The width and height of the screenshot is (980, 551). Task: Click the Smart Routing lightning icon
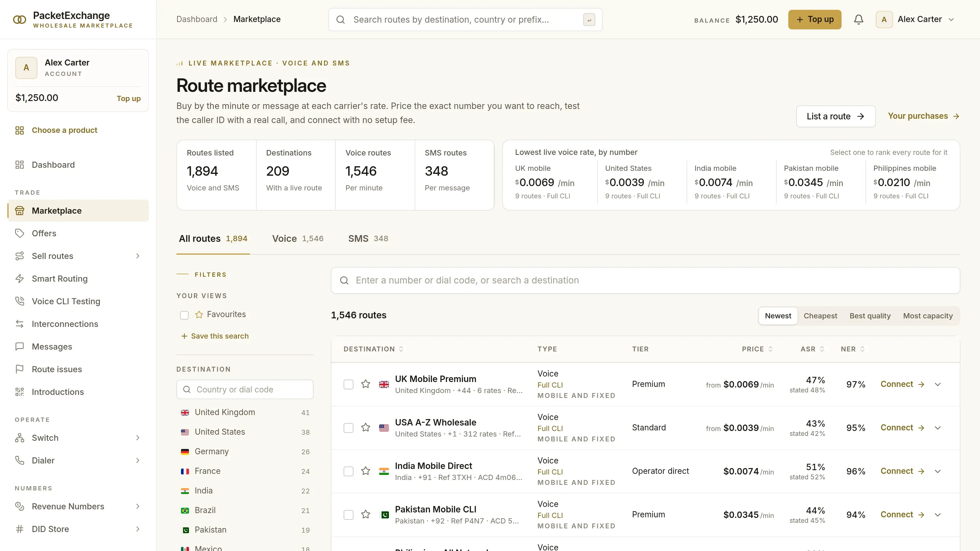tap(19, 279)
